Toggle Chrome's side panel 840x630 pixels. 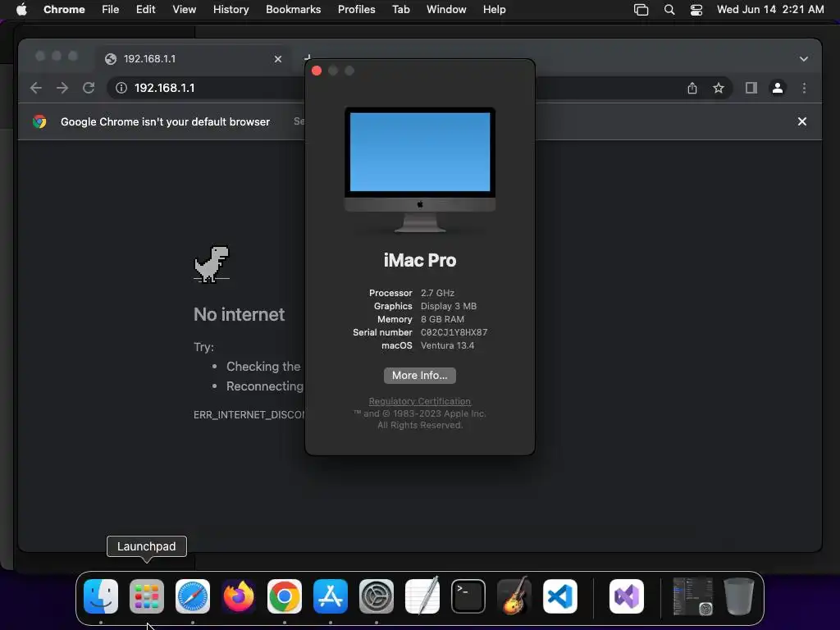click(751, 88)
